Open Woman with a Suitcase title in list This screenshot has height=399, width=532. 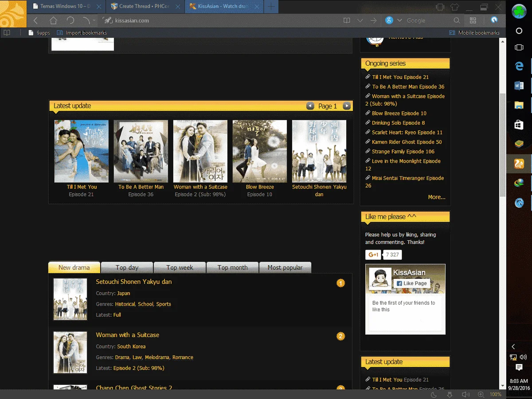tap(128, 335)
